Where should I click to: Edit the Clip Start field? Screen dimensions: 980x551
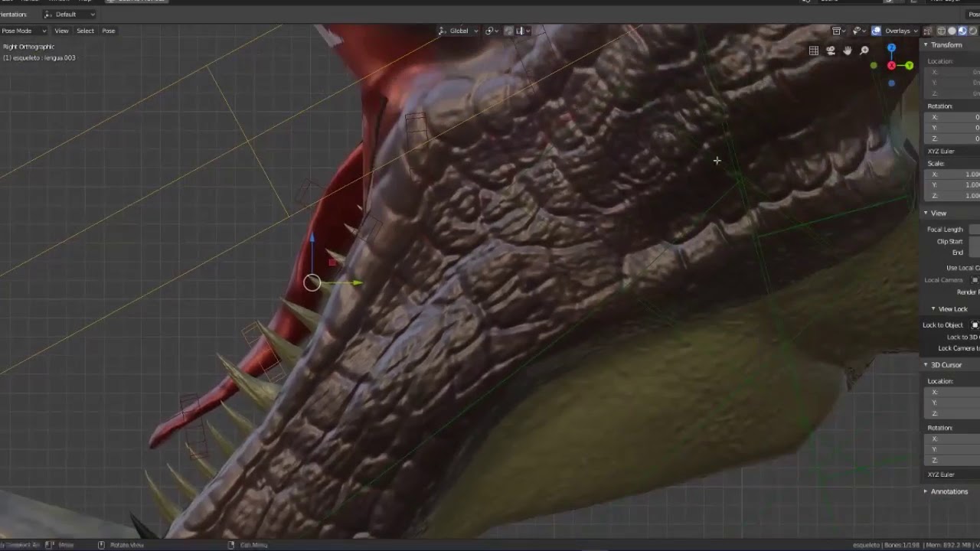point(975,241)
